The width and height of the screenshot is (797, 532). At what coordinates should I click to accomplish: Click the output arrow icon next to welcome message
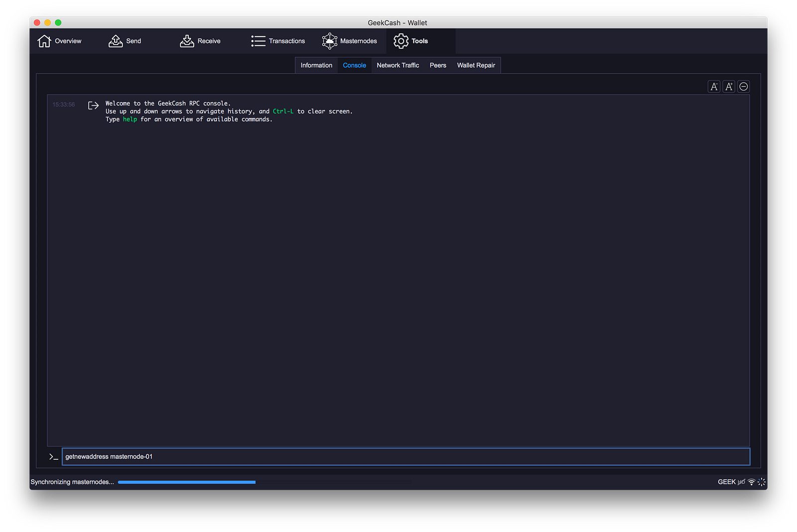93,105
